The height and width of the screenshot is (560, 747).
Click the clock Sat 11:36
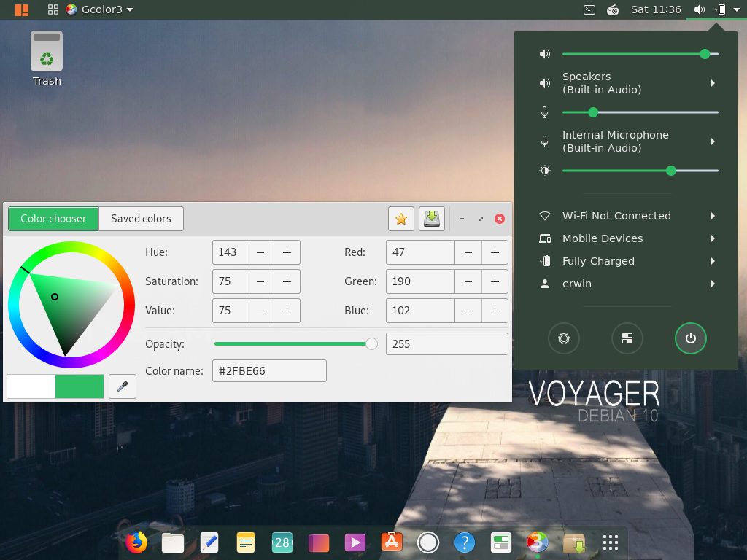pos(656,9)
